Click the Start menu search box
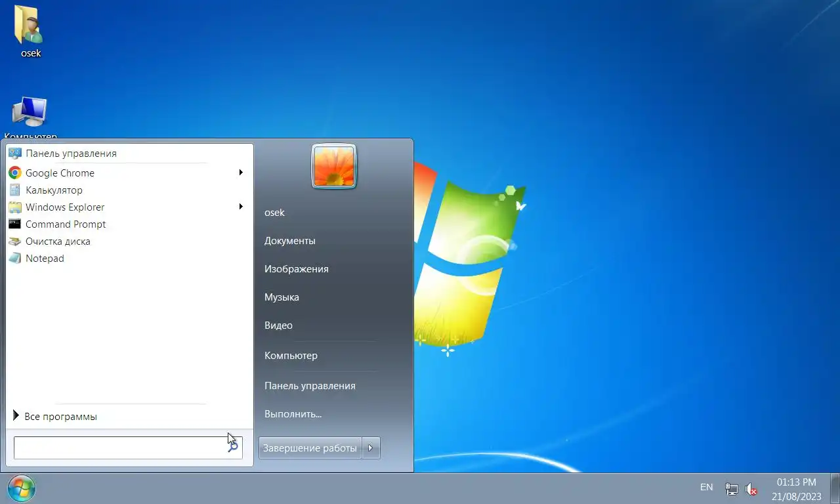Screen dimensions: 840x504 point(128,448)
